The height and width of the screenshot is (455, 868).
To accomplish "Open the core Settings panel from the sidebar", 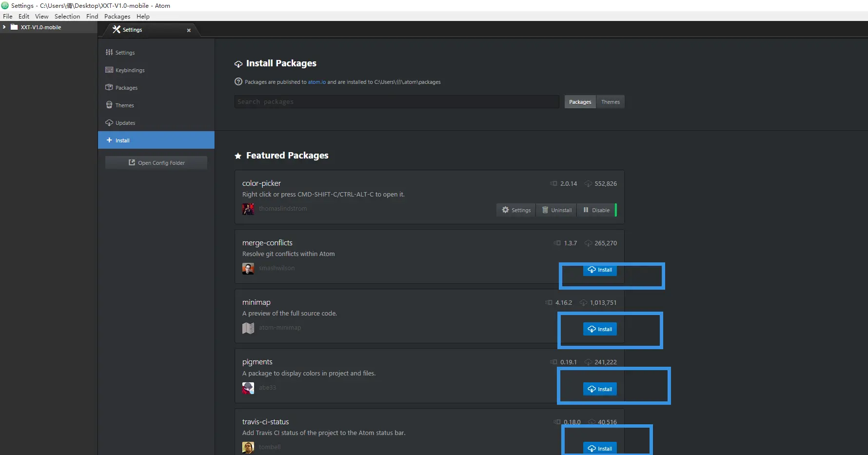I will tap(156, 53).
